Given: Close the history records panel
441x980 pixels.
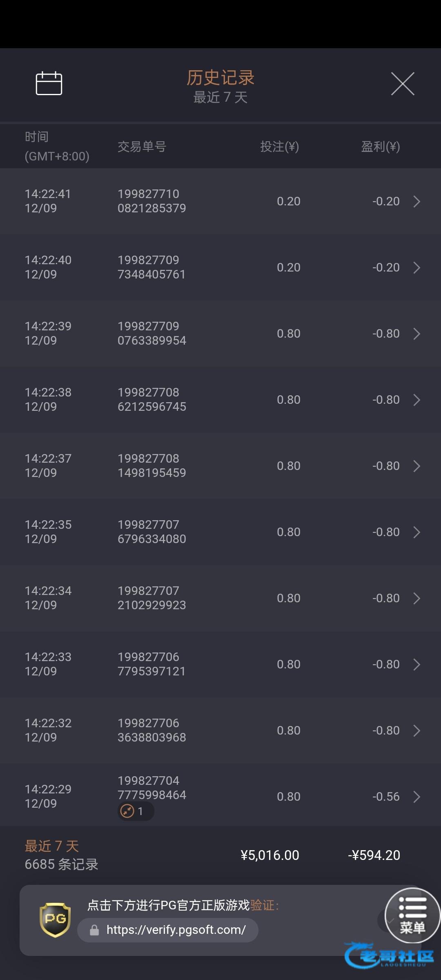Looking at the screenshot, I should point(403,84).
